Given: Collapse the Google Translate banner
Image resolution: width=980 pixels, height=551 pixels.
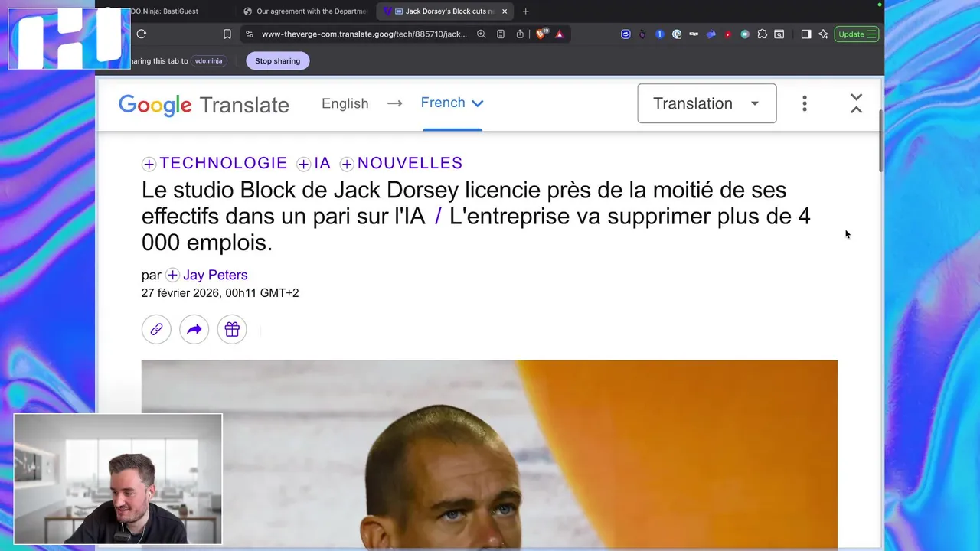Looking at the screenshot, I should pyautogui.click(x=856, y=103).
